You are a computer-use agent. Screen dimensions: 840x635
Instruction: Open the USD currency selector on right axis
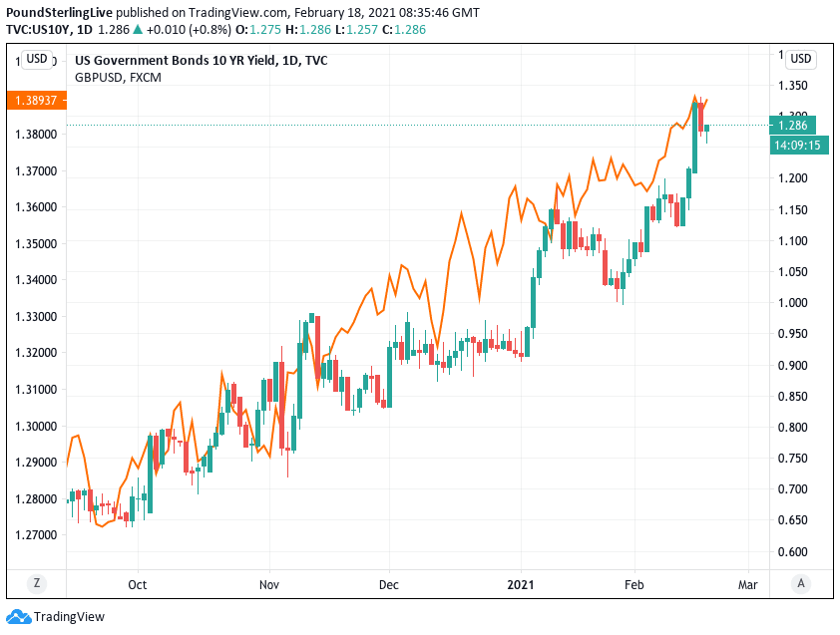click(800, 59)
